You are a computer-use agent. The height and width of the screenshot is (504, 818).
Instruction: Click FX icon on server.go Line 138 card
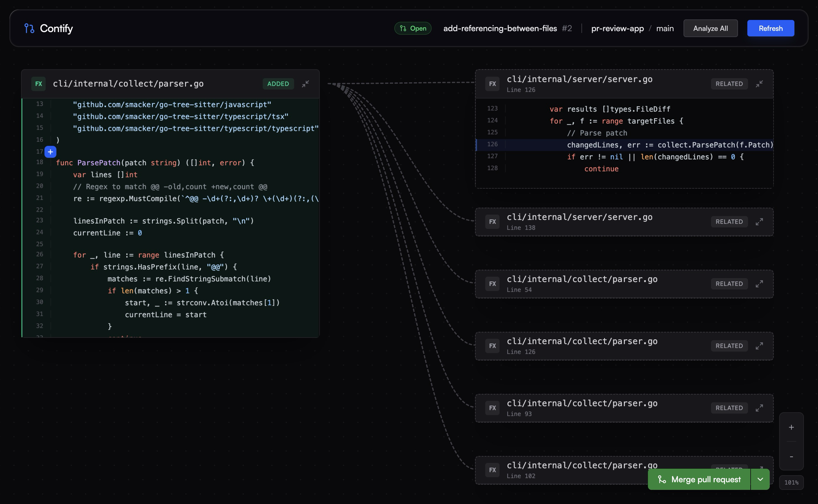tap(492, 222)
